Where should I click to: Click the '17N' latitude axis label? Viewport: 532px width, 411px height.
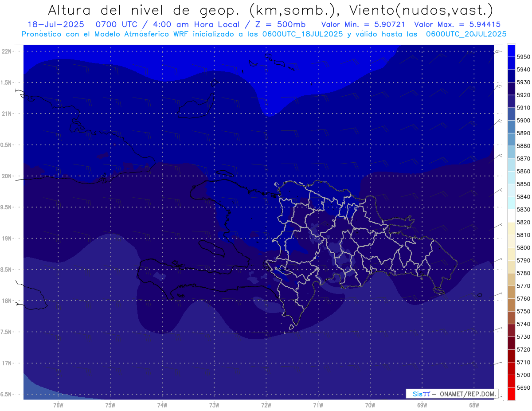(7, 364)
